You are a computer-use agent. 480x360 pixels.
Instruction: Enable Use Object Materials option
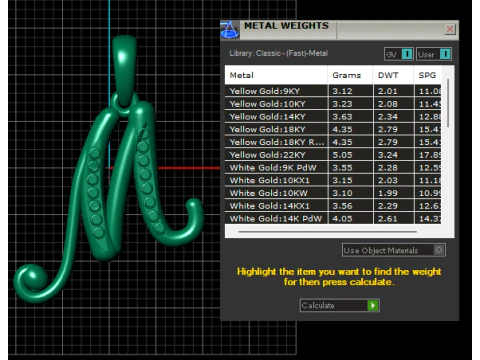[x=394, y=250]
